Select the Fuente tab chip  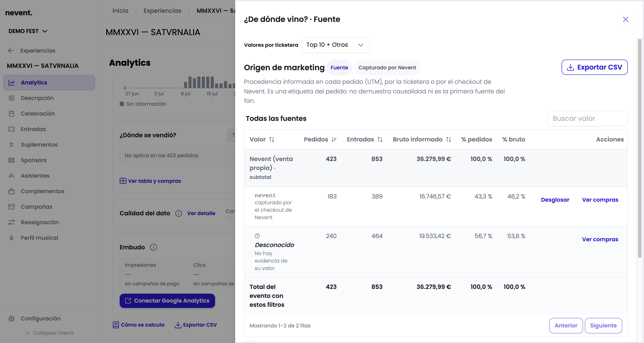click(339, 67)
